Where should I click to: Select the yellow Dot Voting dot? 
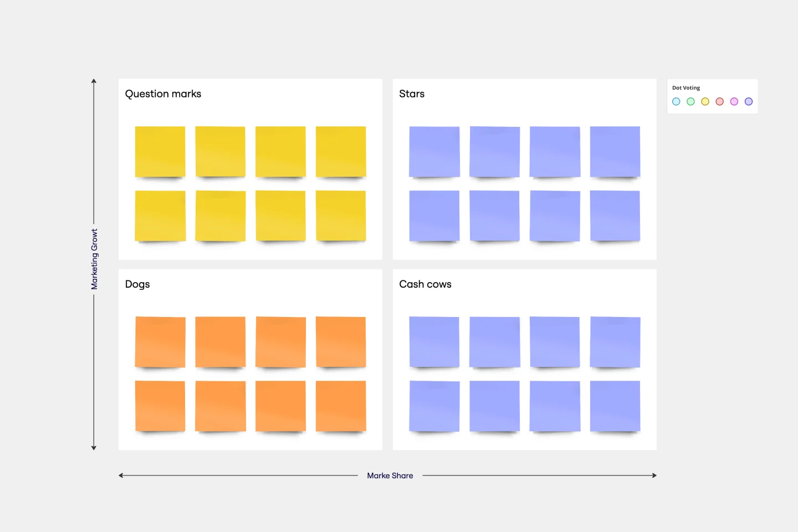pyautogui.click(x=705, y=101)
